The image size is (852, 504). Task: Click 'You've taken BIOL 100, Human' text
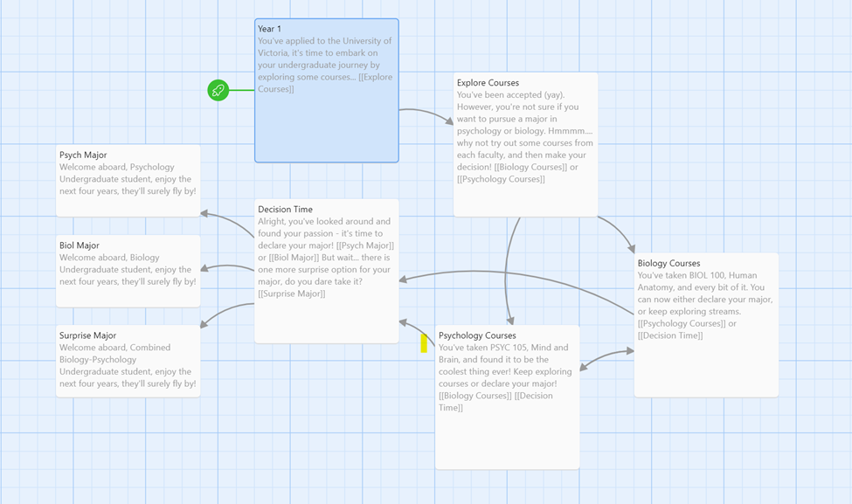coord(697,275)
